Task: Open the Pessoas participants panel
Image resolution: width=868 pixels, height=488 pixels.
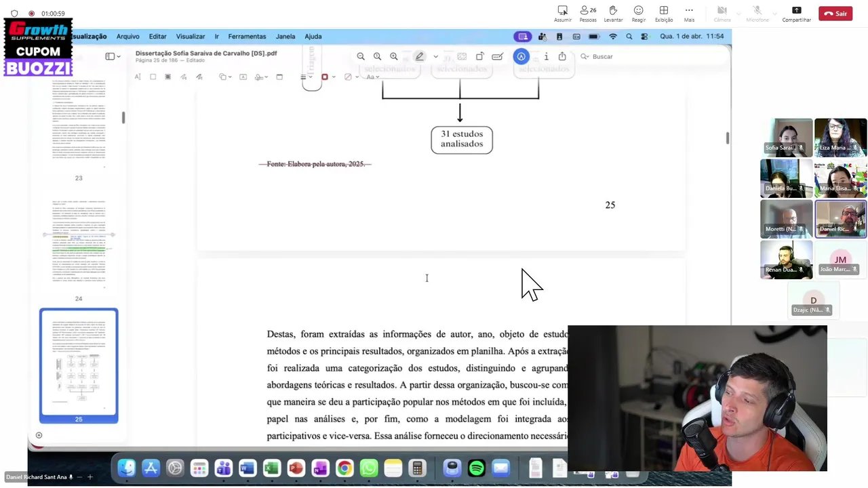Action: [588, 13]
